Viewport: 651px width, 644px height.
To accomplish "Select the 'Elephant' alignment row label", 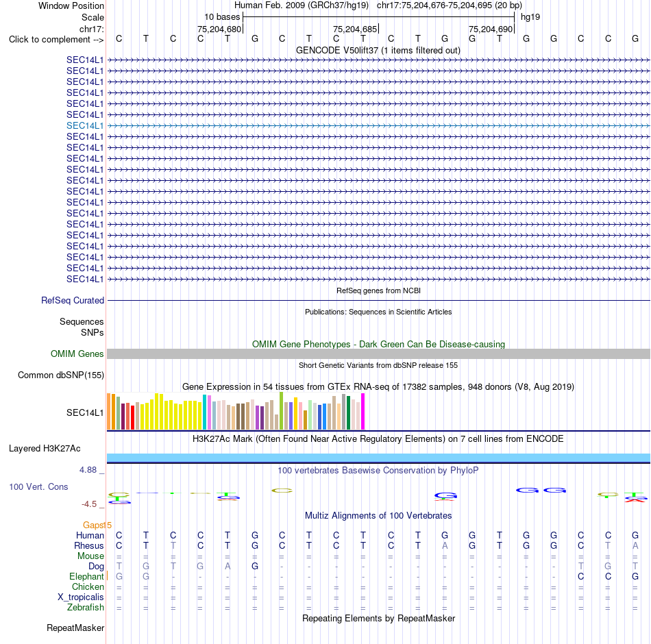I will pyautogui.click(x=86, y=576).
